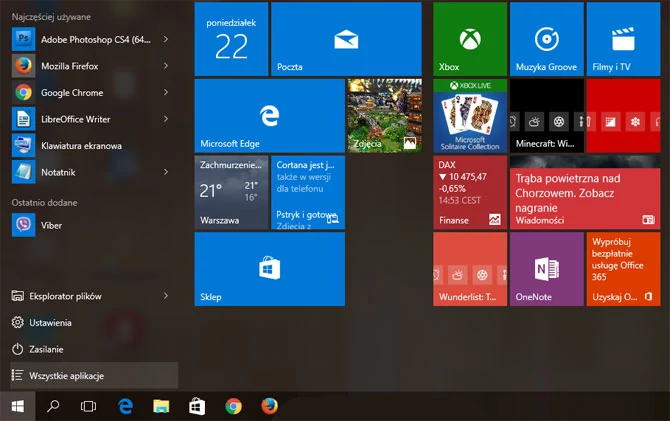Screen dimensions: 670x421
Task: Open the Cortana jest już tile
Action: [308, 192]
